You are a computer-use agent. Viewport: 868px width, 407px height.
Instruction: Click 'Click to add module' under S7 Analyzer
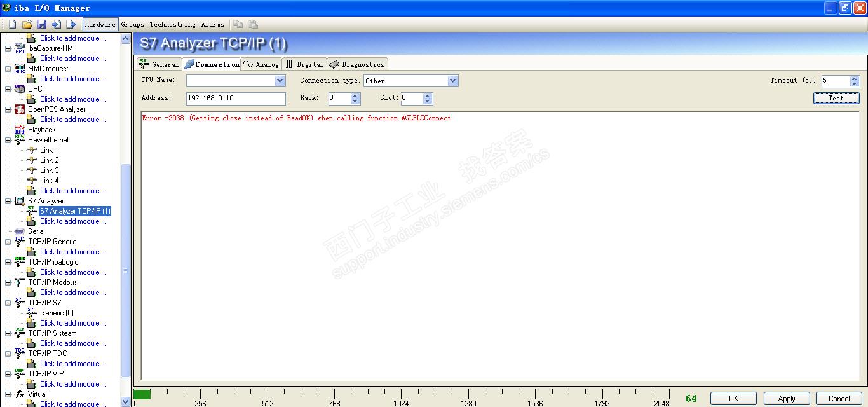coord(73,221)
